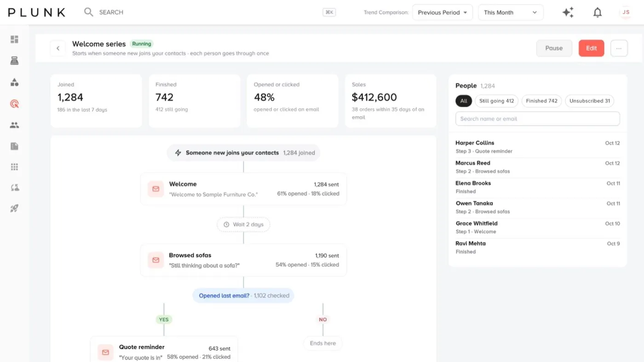Screen dimensions: 644x362
Task: Open the AI sparkles icon
Action: pyautogui.click(x=568, y=12)
